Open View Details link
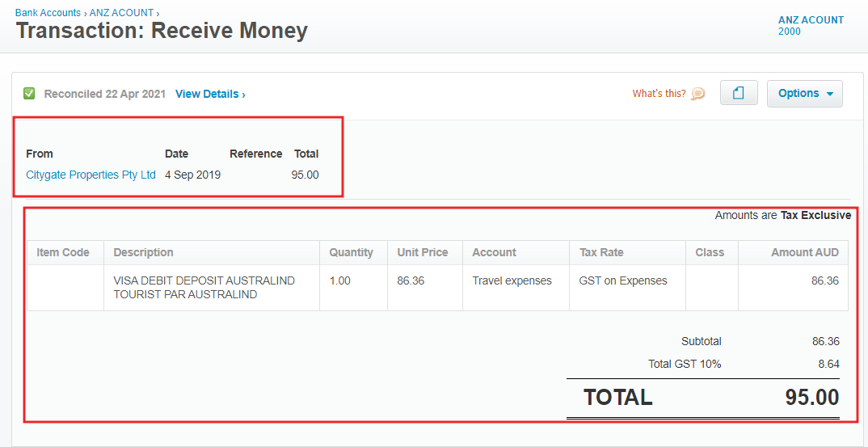 click(x=210, y=94)
